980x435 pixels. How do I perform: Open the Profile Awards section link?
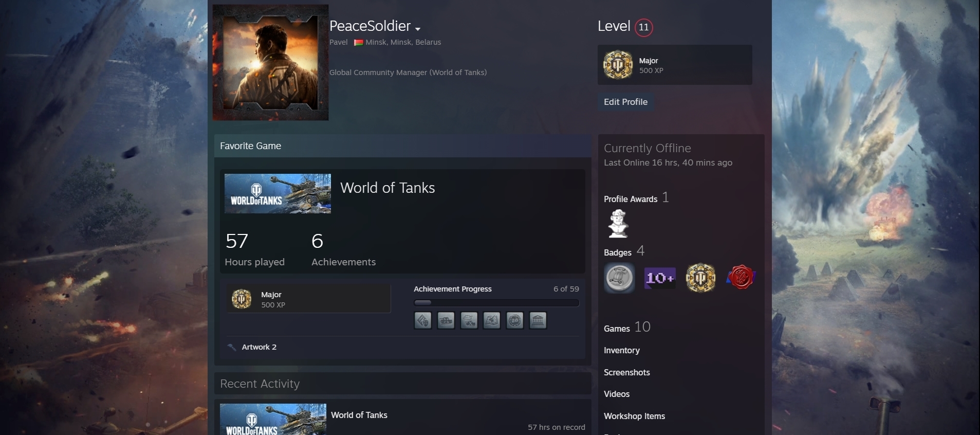[x=631, y=199]
